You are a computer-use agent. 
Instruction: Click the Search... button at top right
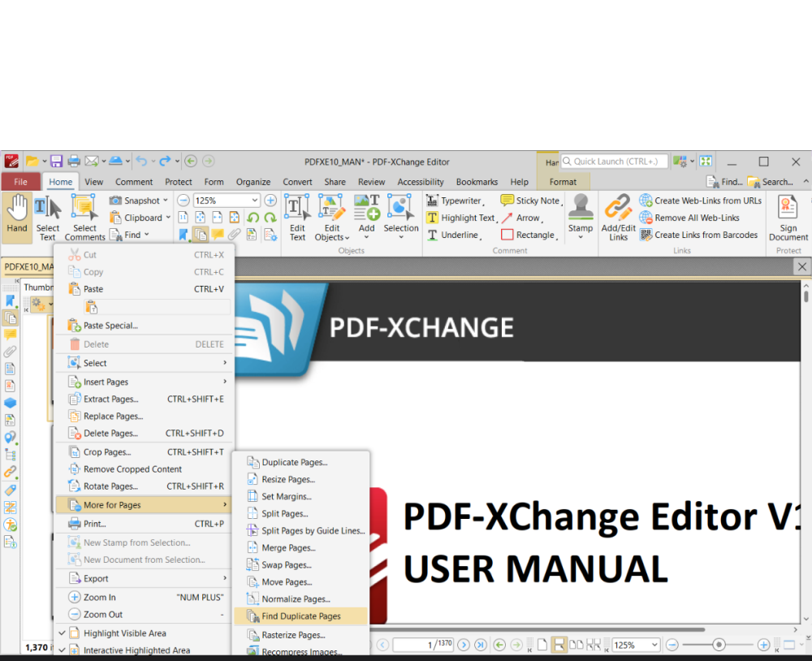(770, 182)
